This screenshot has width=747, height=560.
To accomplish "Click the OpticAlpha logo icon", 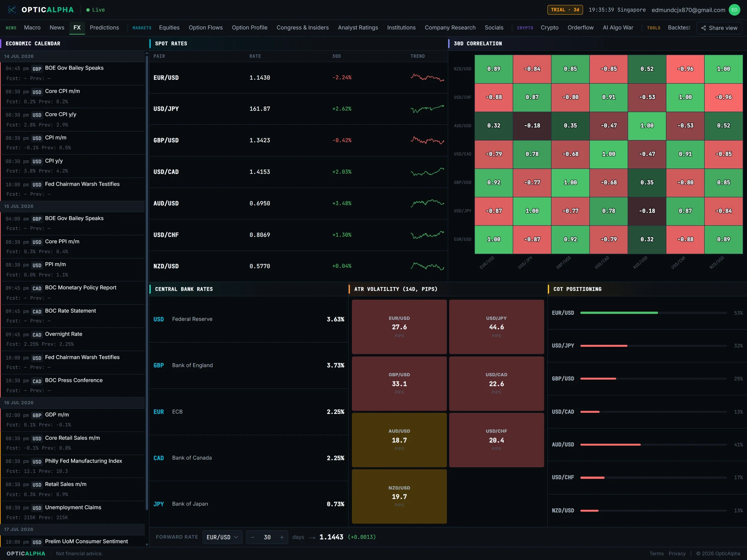I will (x=12, y=10).
